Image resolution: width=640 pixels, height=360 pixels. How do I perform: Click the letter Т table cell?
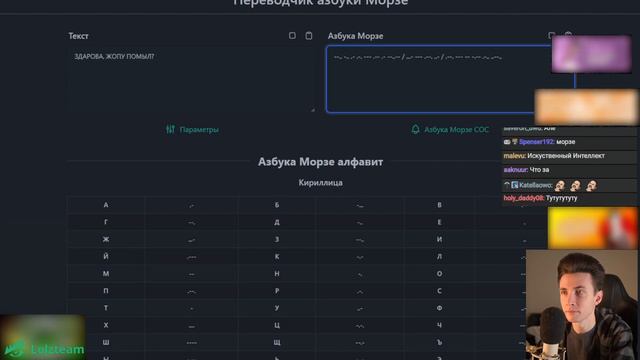pyautogui.click(x=106, y=308)
